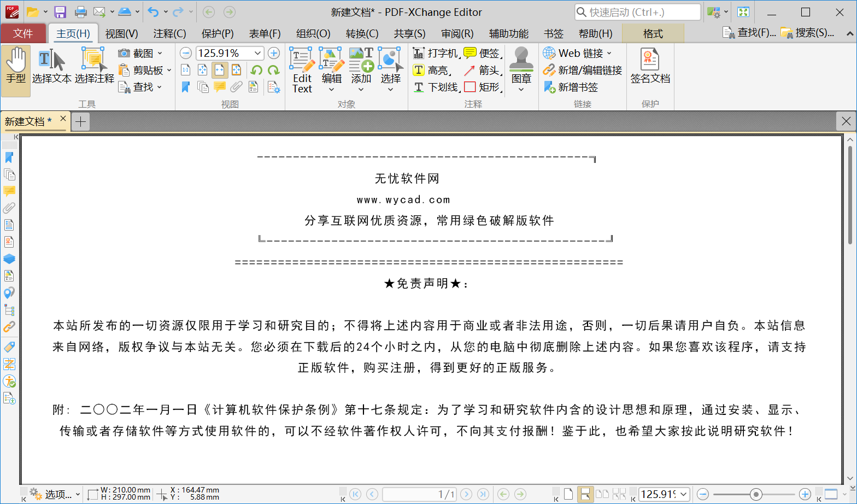Open the Options (选项) dropdown in status bar
The width and height of the screenshot is (857, 504).
pos(55,494)
